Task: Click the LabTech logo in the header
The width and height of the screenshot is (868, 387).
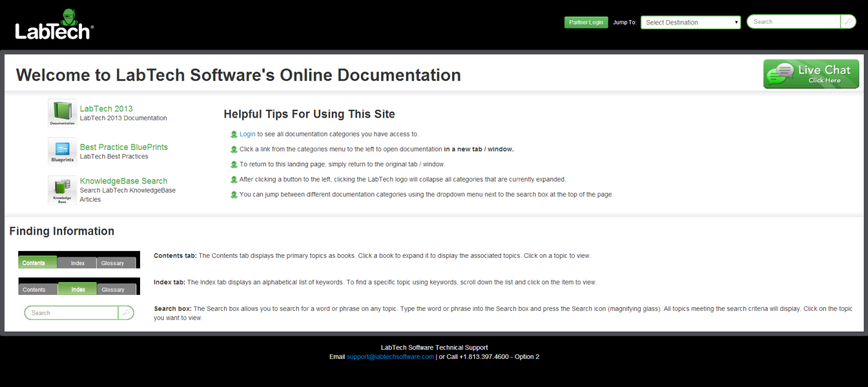Action: (x=54, y=24)
